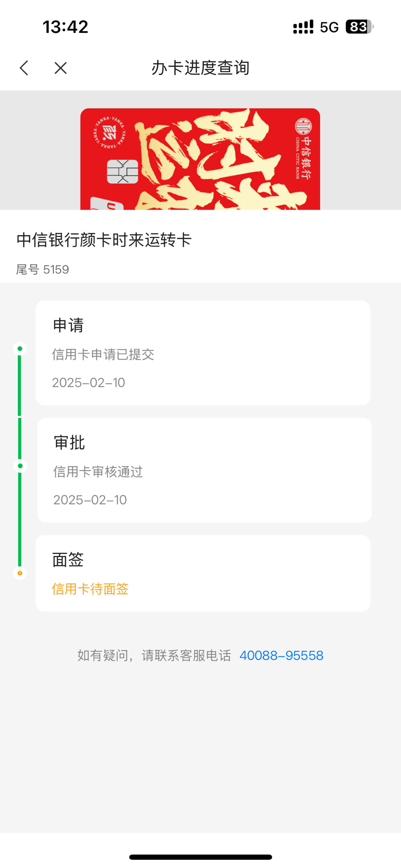Tap the red CITIC credit card image
The image size is (401, 868).
[200, 159]
